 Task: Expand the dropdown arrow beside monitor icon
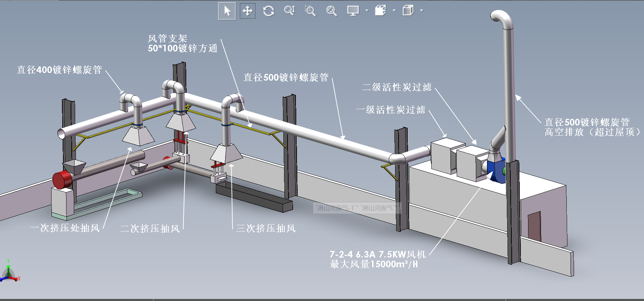pos(367,11)
